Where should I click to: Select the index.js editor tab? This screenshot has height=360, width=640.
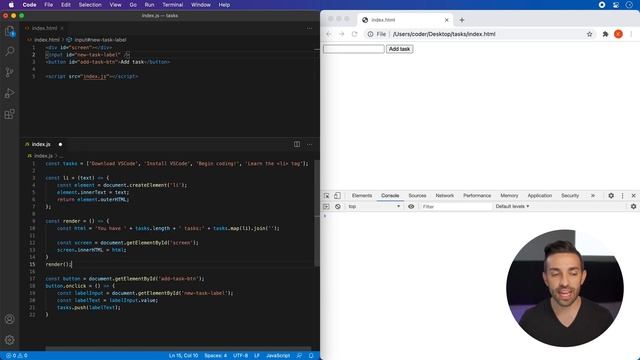click(x=41, y=144)
